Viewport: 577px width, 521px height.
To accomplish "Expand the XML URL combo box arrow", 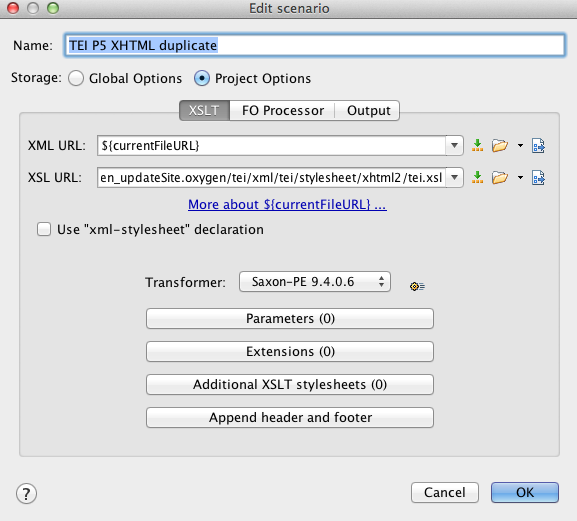I will 454,146.
